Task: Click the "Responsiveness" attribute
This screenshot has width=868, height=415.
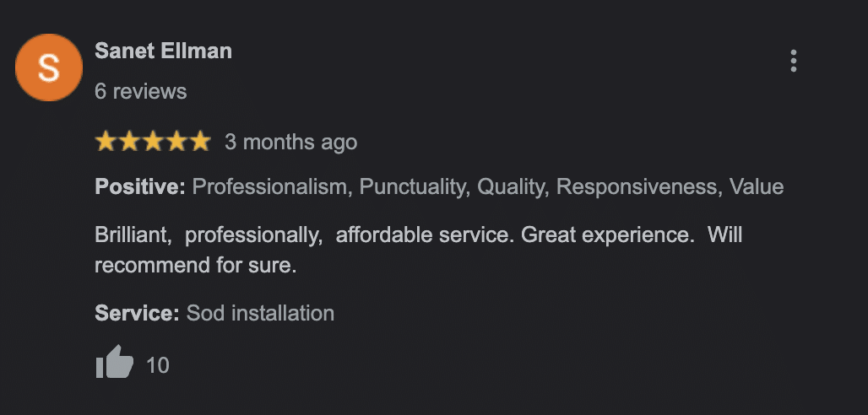Action: (637, 186)
